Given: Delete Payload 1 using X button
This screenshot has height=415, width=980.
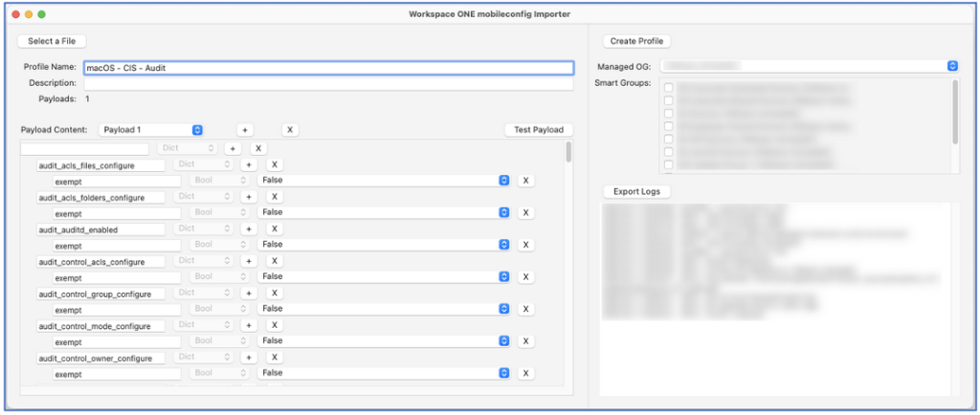Looking at the screenshot, I should click(290, 130).
